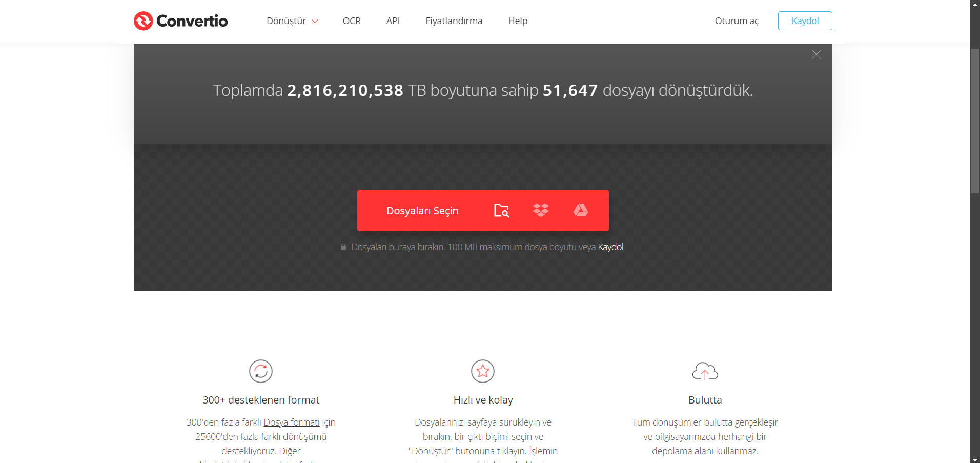Screen dimensions: 980x463
Task: Click the cloud upload icon above Bulutta
Action: 705,371
